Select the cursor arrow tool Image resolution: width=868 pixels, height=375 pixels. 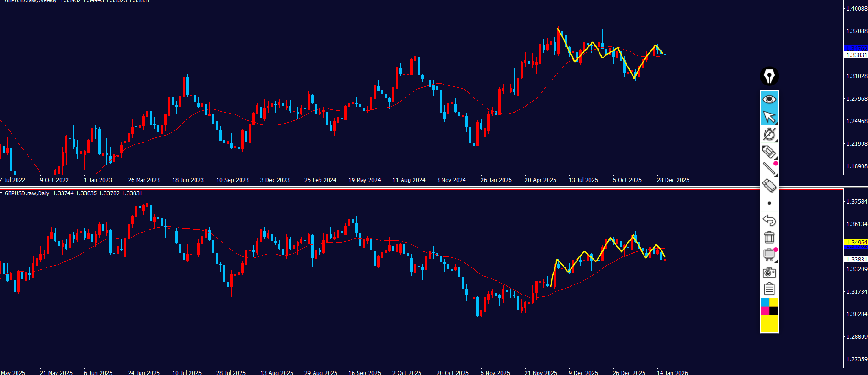pos(769,117)
